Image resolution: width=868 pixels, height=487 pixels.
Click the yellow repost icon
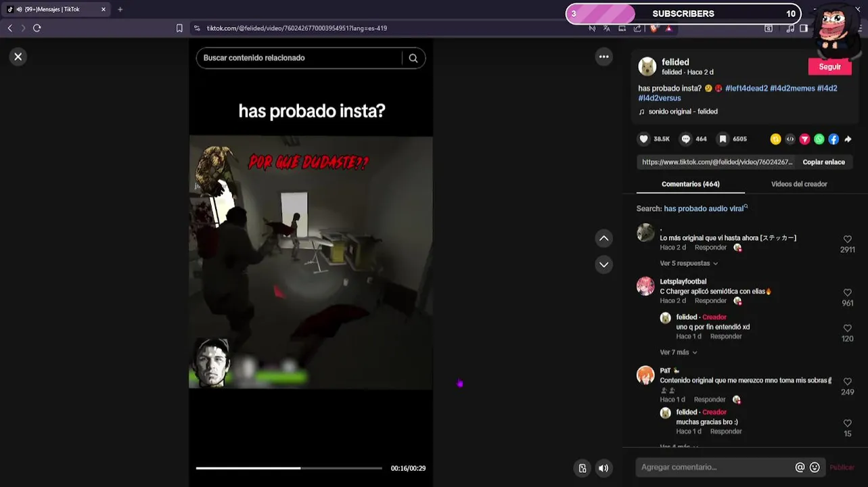point(775,139)
